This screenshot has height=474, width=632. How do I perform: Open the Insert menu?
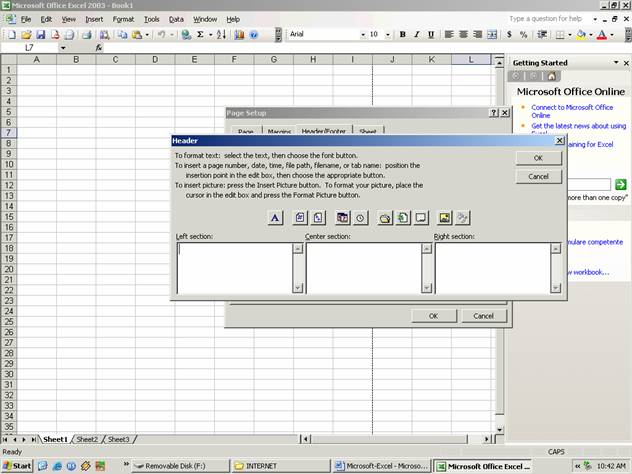(x=94, y=19)
